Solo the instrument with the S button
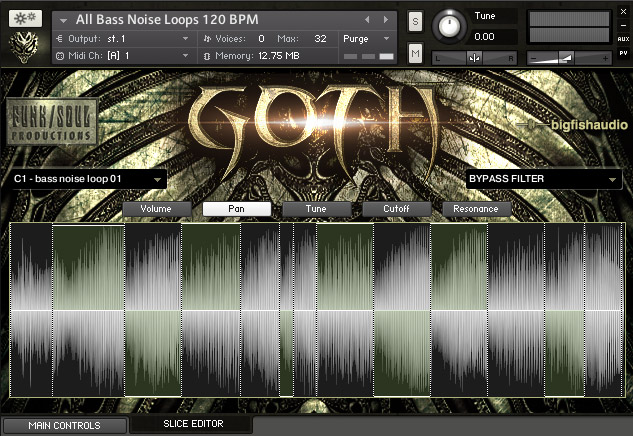The width and height of the screenshot is (633, 436). coord(415,22)
